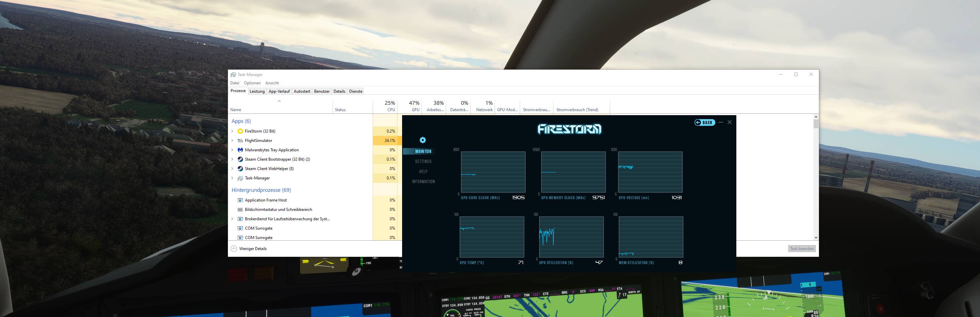Click the Steam Client WebHelper icon

(240, 168)
